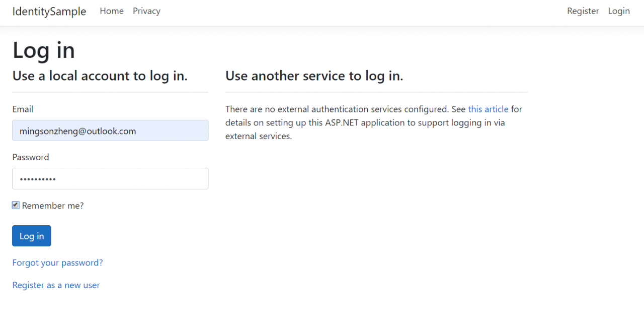This screenshot has width=644, height=324.
Task: Click the Password field label
Action: (x=31, y=157)
